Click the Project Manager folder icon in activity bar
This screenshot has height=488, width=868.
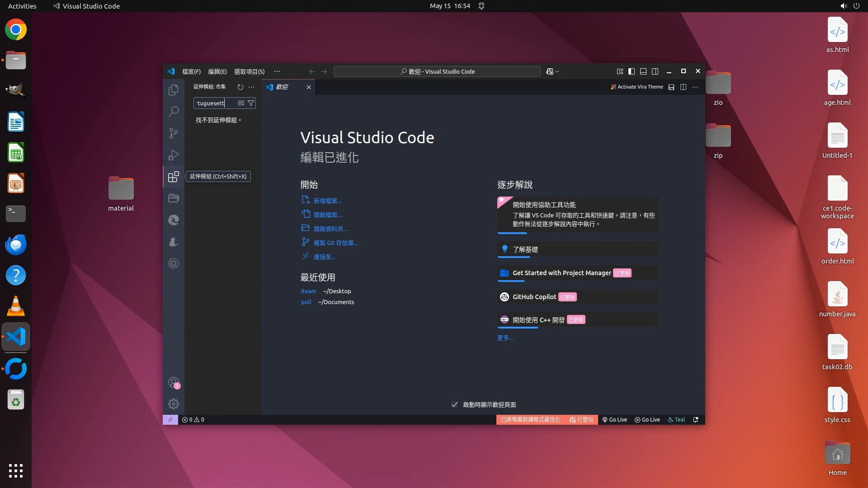tap(174, 198)
